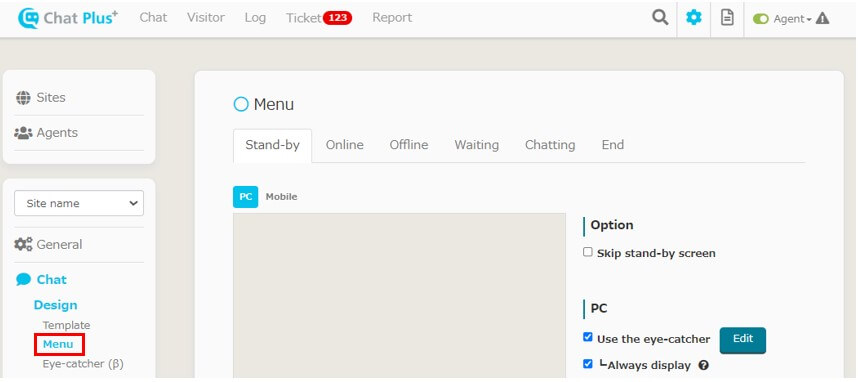Expand the Agent account menu

[x=792, y=19]
